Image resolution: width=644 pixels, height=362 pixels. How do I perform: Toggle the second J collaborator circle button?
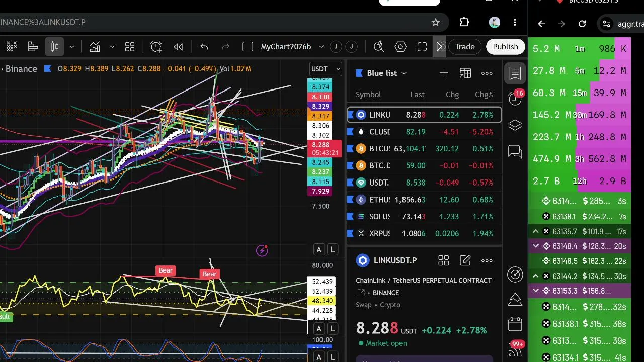click(352, 47)
